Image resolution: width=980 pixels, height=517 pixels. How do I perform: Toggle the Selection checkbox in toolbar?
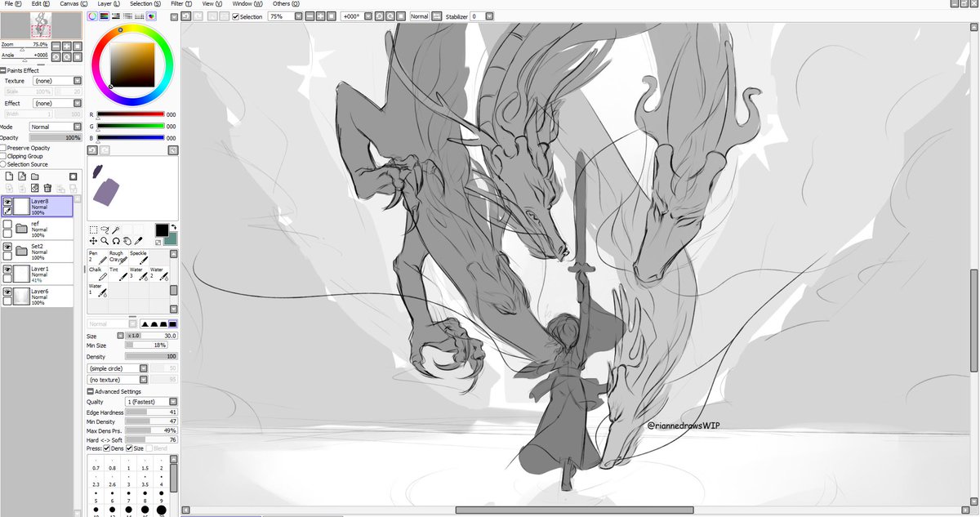pyautogui.click(x=236, y=16)
